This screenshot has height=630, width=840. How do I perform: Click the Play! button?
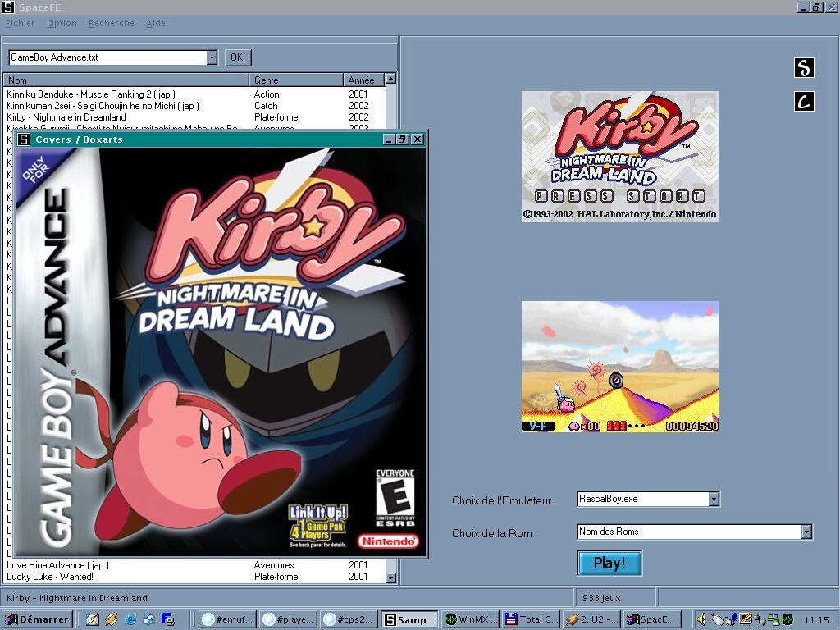(x=609, y=563)
